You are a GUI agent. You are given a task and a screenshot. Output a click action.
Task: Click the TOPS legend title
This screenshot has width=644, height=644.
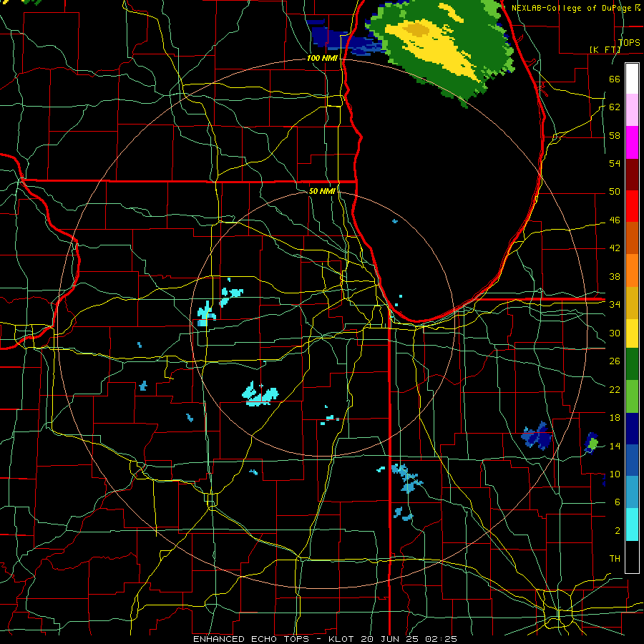pyautogui.click(x=629, y=42)
